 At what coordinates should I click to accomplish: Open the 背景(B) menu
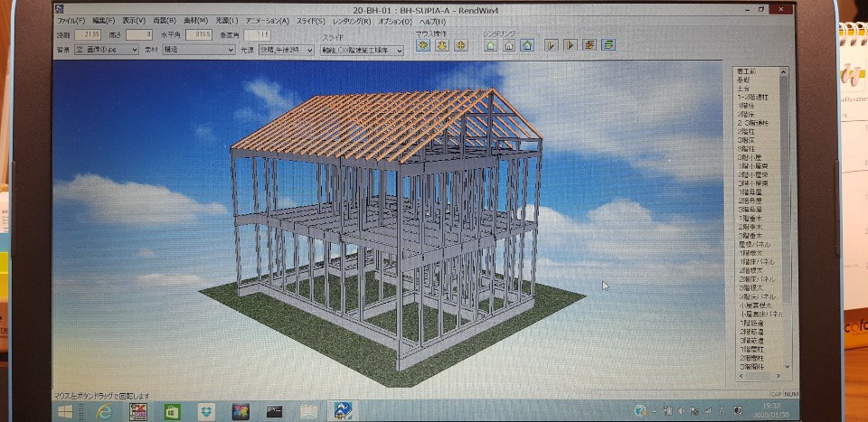click(x=165, y=21)
